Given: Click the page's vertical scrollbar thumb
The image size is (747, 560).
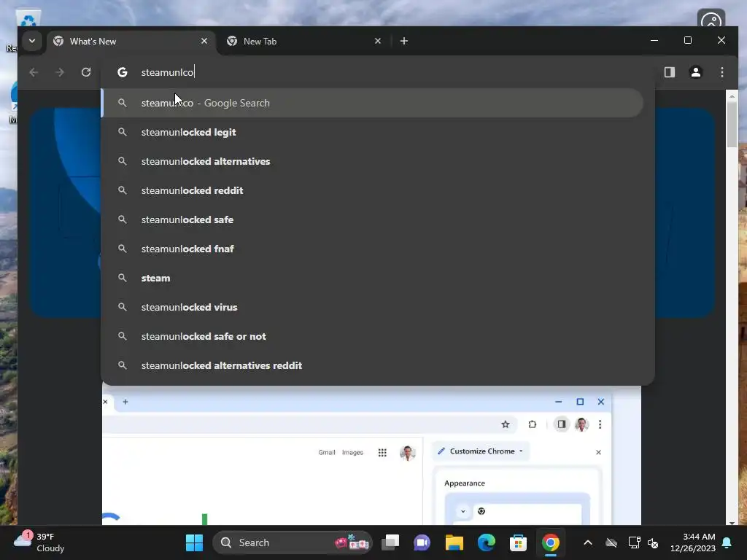Looking at the screenshot, I should coord(732,124).
